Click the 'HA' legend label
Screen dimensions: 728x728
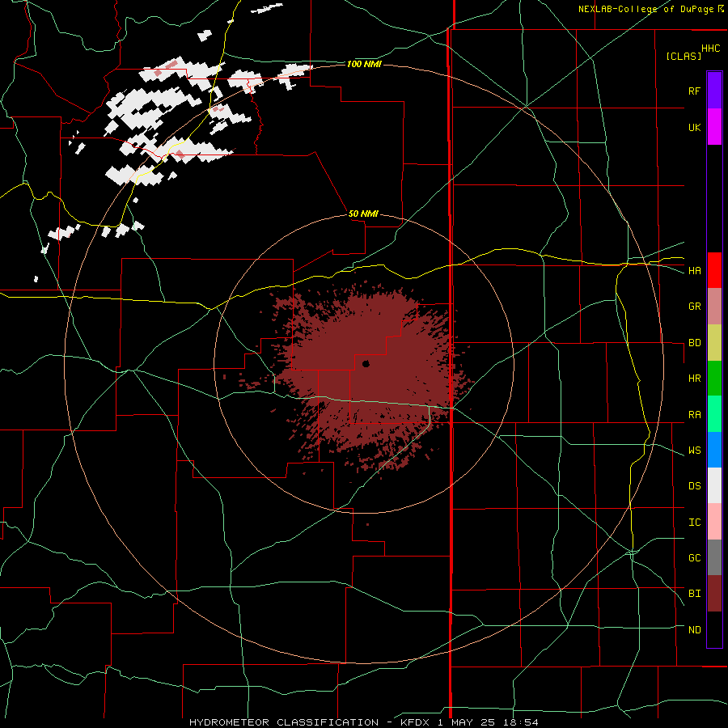tap(694, 270)
